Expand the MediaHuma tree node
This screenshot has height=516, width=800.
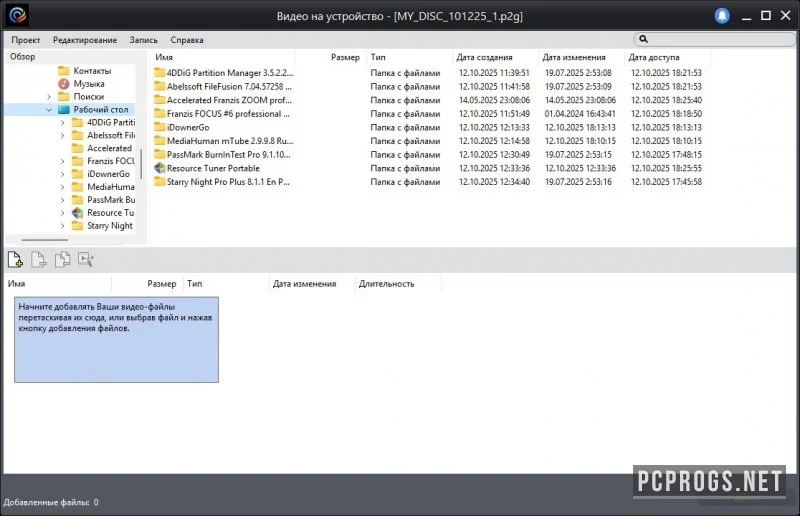[x=63, y=187]
